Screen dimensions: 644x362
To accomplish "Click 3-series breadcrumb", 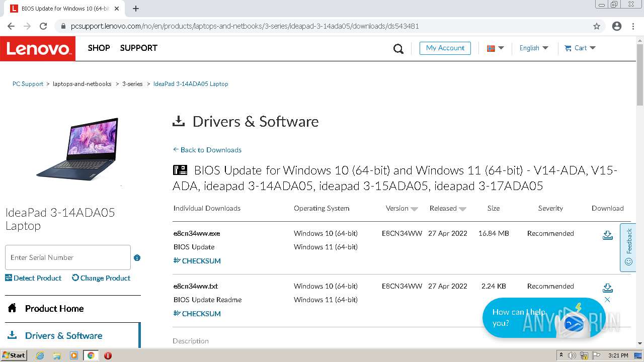I will click(x=132, y=84).
